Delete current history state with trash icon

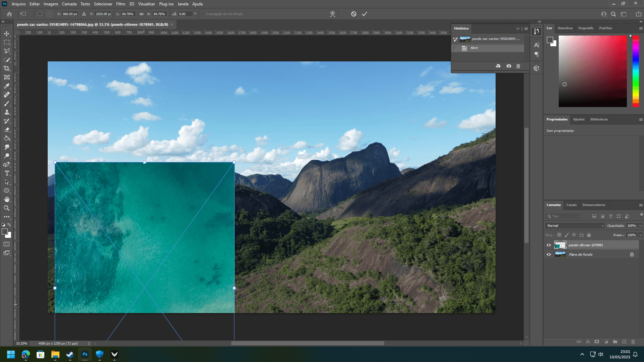(518, 66)
